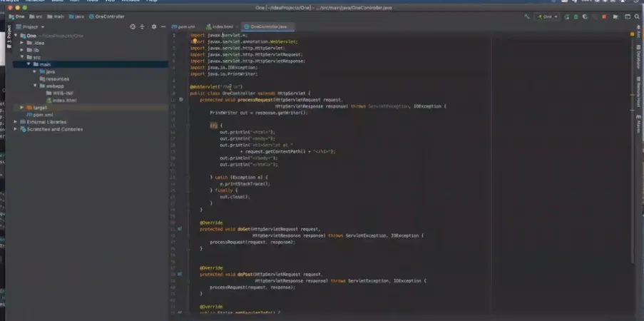Expand the .idea folder
The height and width of the screenshot is (321, 644).
(22, 43)
